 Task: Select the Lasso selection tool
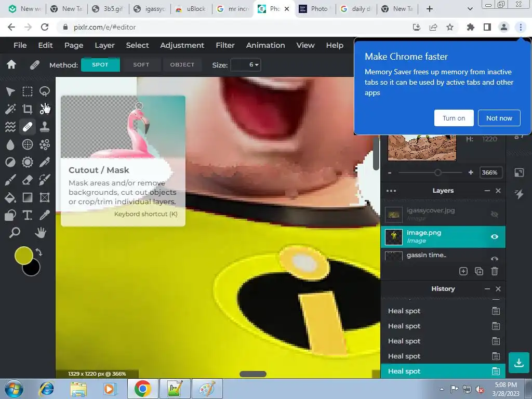pos(45,91)
